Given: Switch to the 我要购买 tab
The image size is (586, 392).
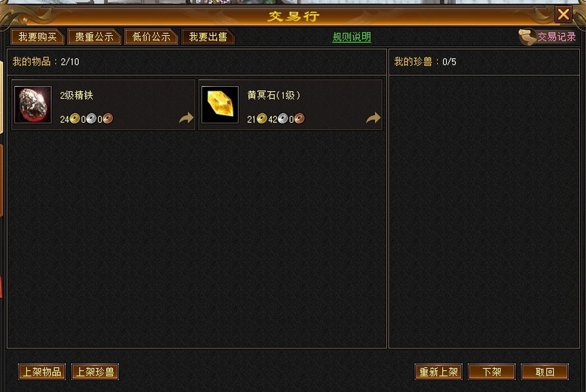Looking at the screenshot, I should (37, 37).
